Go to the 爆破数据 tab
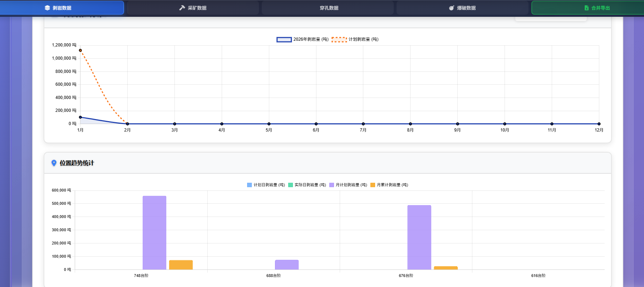The height and width of the screenshot is (287, 644). click(x=462, y=8)
